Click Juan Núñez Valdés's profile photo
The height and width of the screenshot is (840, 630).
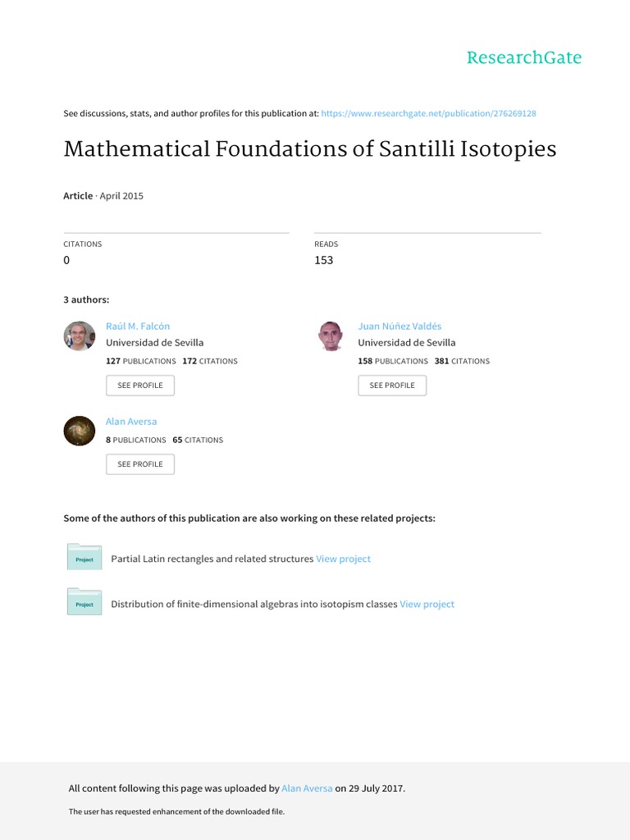(331, 336)
